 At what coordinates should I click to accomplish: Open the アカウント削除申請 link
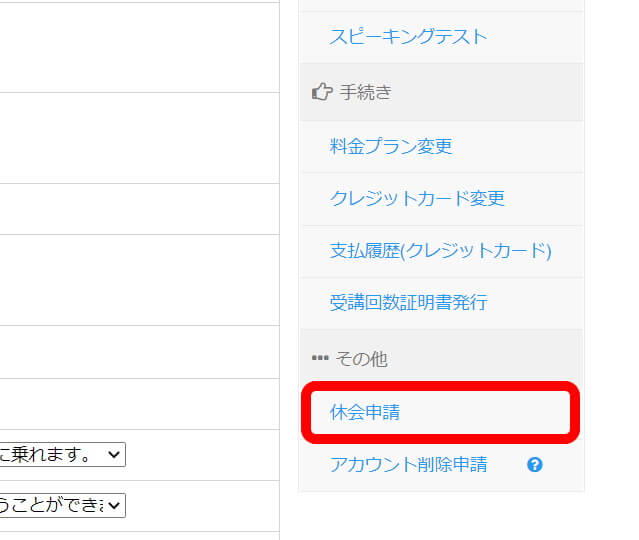click(x=408, y=465)
